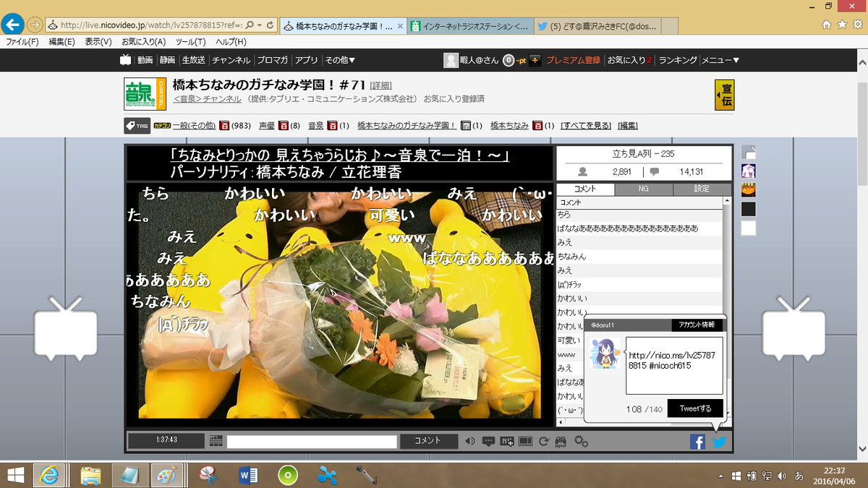This screenshot has width=868, height=488.
Task: Open the お気に入り(A) menu
Action: [x=143, y=42]
